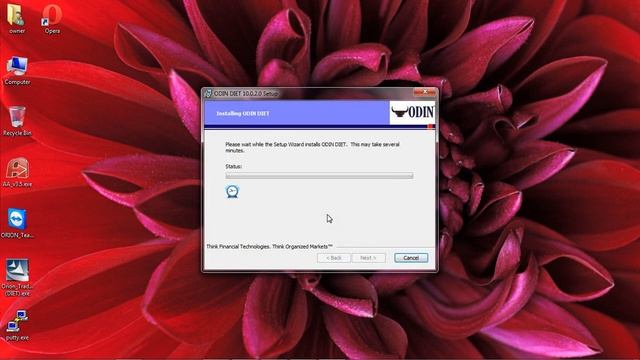Screen dimensions: 640x360
Task: Click the disabled Back button
Action: [333, 258]
